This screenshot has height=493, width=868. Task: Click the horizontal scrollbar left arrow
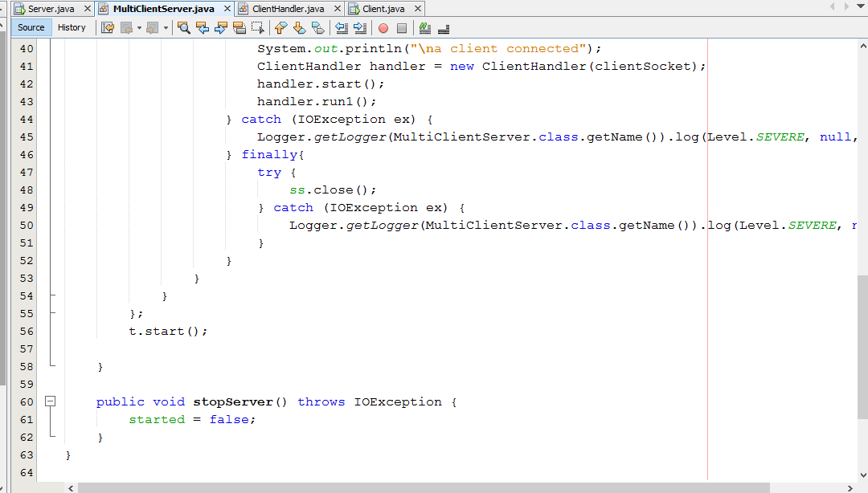[x=71, y=487]
